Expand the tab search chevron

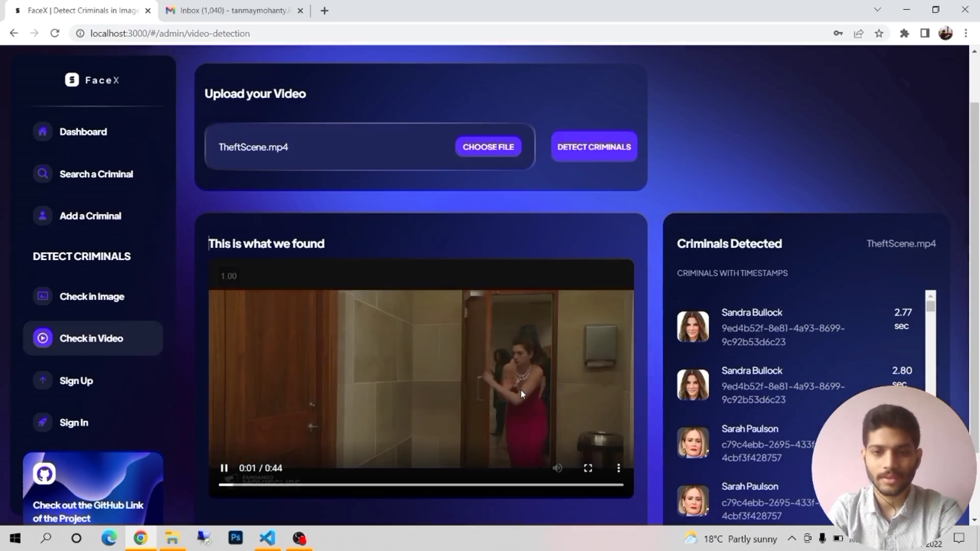coord(877,10)
